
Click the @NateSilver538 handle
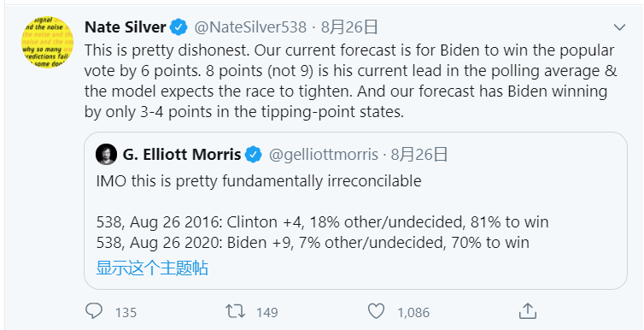click(x=250, y=27)
